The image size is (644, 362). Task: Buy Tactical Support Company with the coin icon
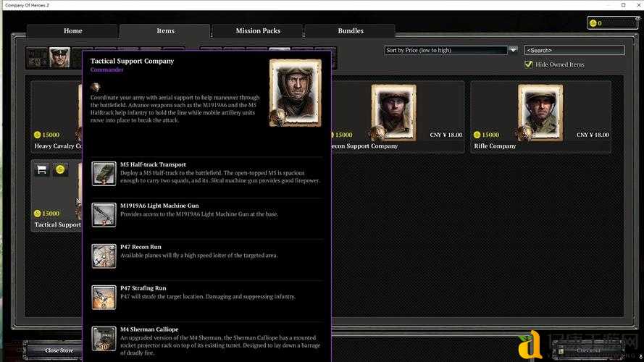[x=60, y=169]
